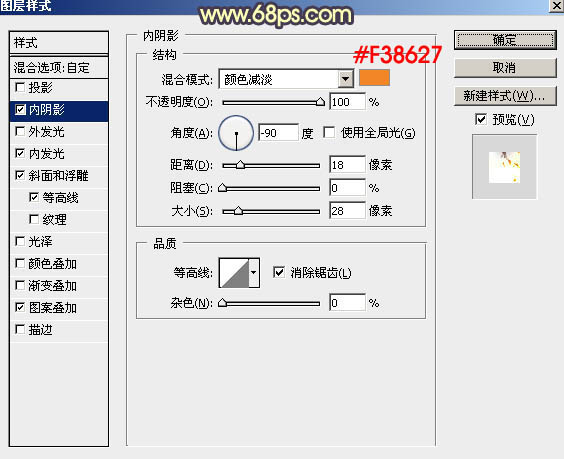The width and height of the screenshot is (564, 459).
Task: Click the style preview thumbnail
Action: tap(504, 167)
